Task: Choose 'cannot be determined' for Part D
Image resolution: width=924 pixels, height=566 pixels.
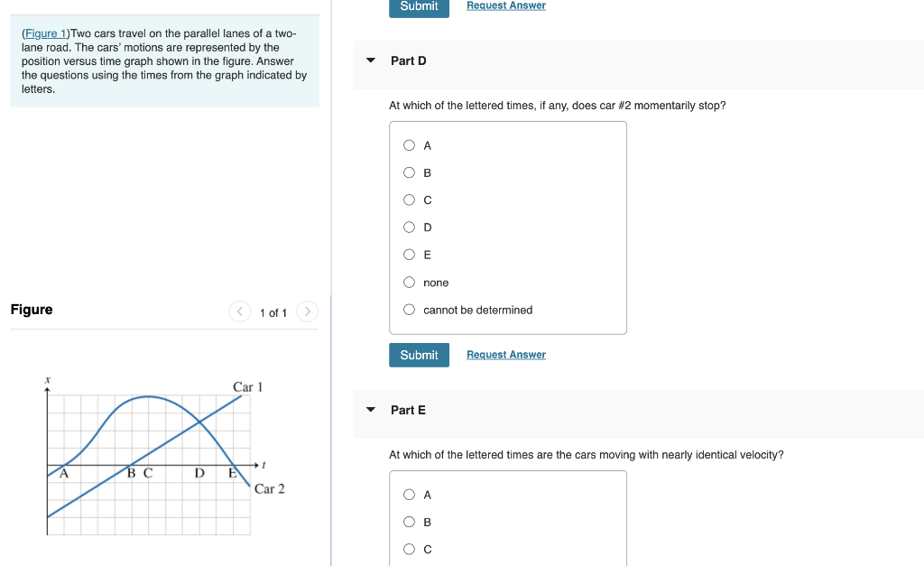Action: [409, 309]
